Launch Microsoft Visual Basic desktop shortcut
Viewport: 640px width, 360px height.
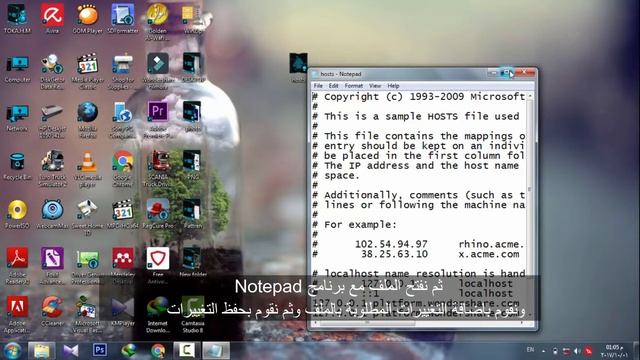pos(87,314)
